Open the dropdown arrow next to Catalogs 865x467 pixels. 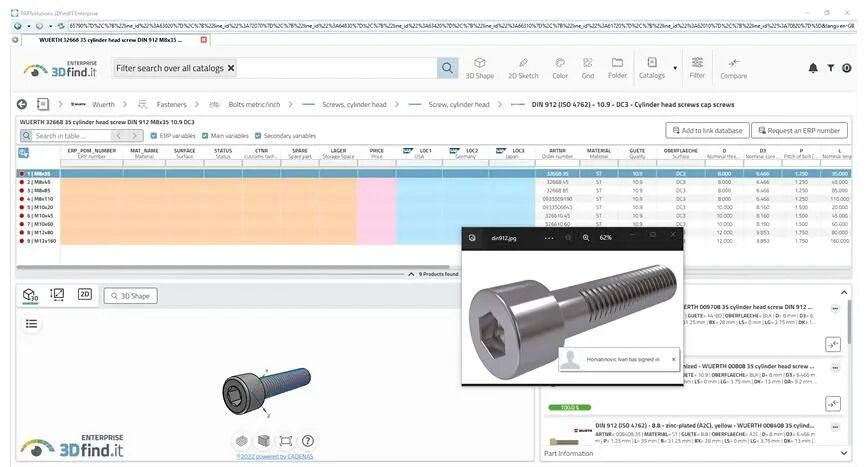675,68
